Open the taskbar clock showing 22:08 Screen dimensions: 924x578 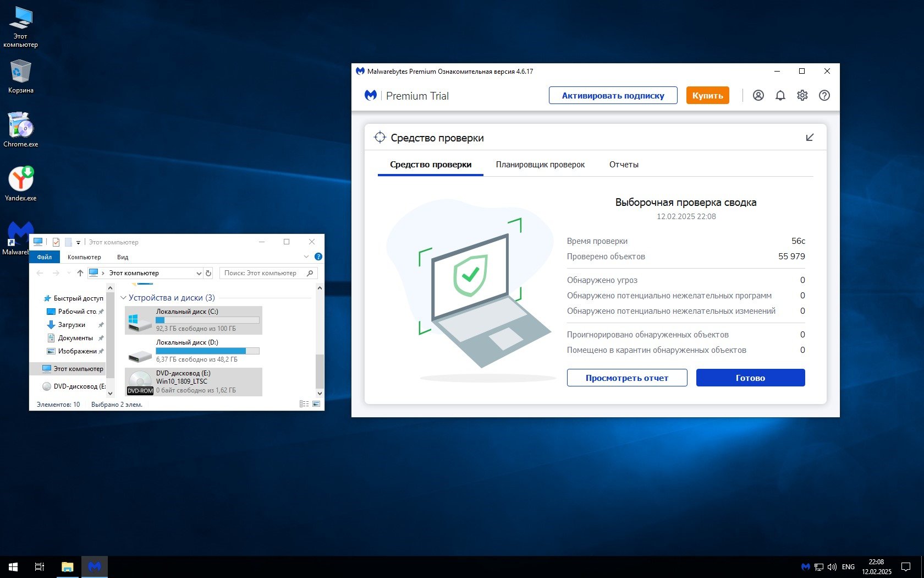876,566
